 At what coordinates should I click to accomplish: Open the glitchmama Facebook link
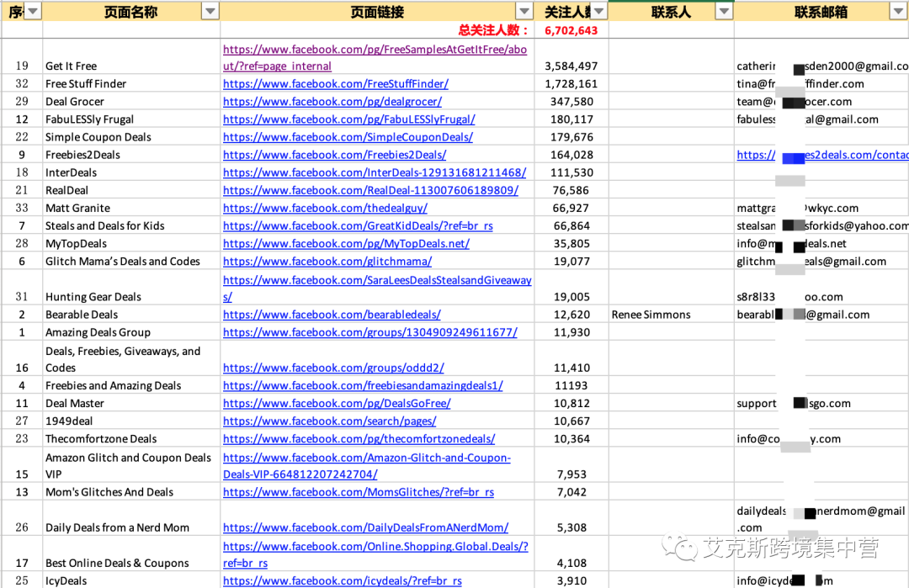[x=327, y=262]
